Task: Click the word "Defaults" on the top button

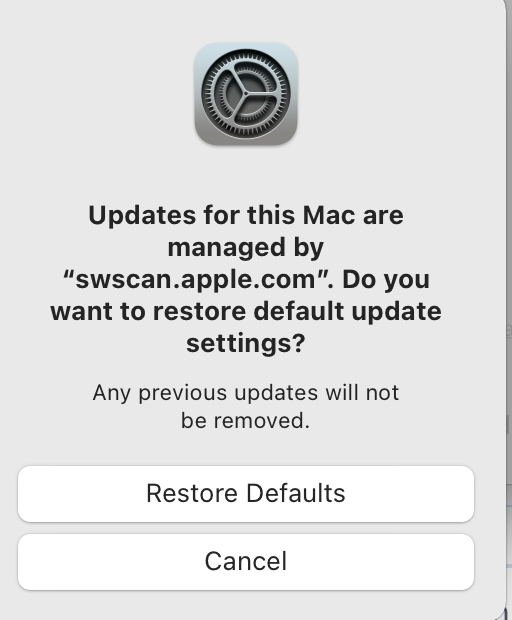Action: point(296,493)
